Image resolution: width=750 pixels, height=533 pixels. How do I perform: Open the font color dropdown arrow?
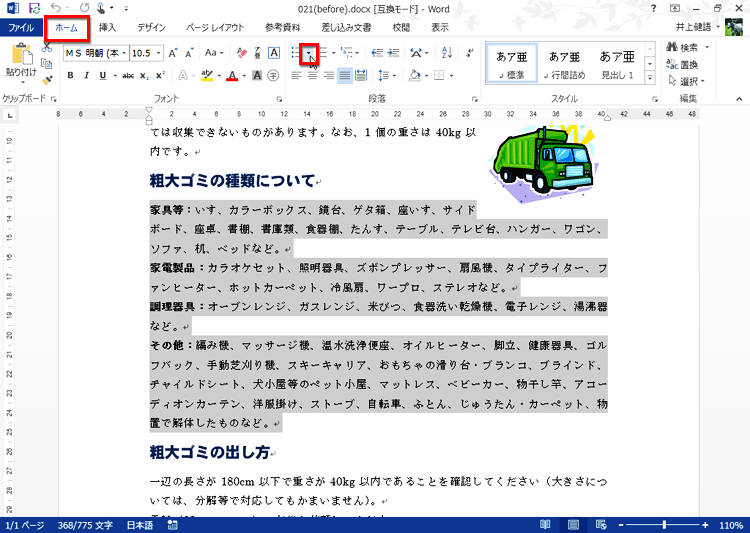tap(244, 76)
